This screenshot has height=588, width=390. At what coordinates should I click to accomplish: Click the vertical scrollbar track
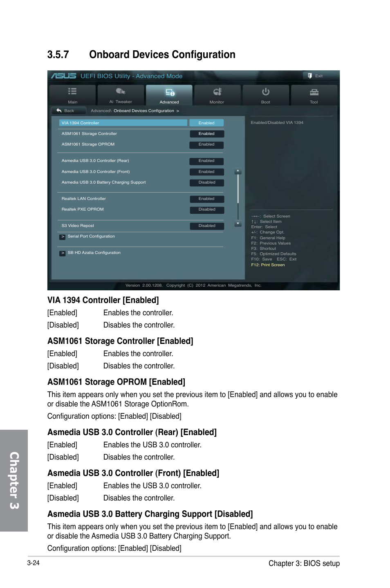(238, 197)
